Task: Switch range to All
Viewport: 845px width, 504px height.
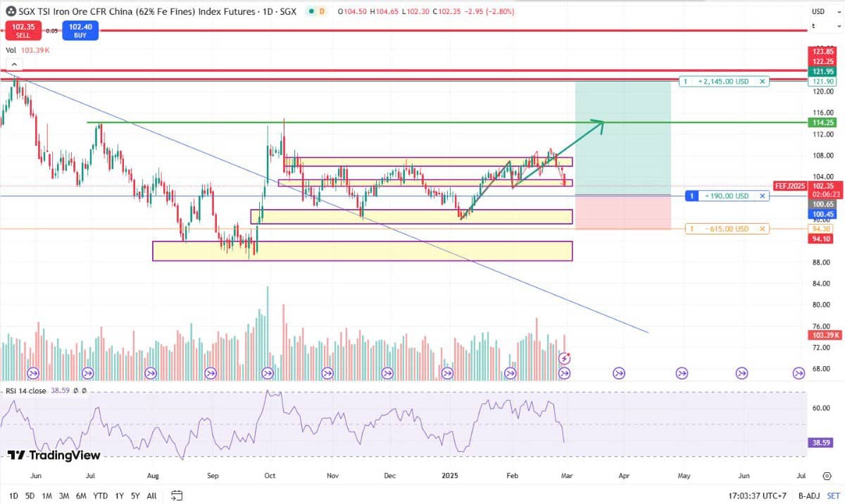Action: click(151, 496)
